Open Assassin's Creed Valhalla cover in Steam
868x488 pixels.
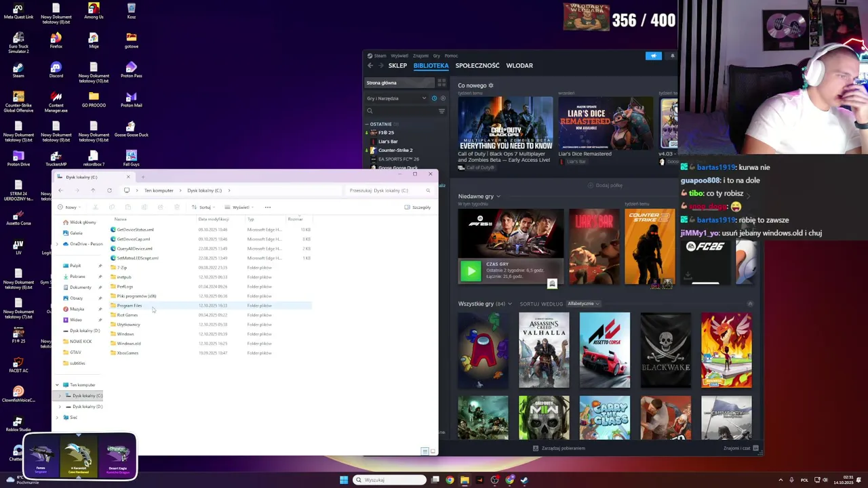544,350
